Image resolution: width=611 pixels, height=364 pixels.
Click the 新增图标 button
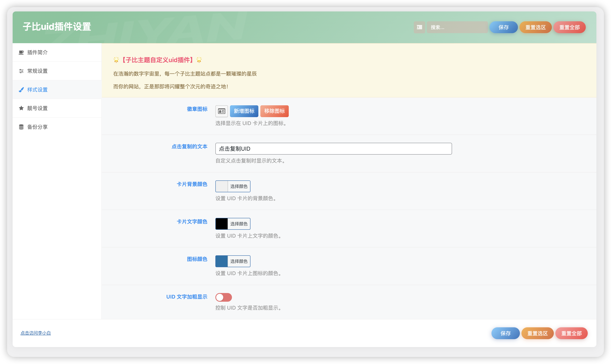[244, 111]
